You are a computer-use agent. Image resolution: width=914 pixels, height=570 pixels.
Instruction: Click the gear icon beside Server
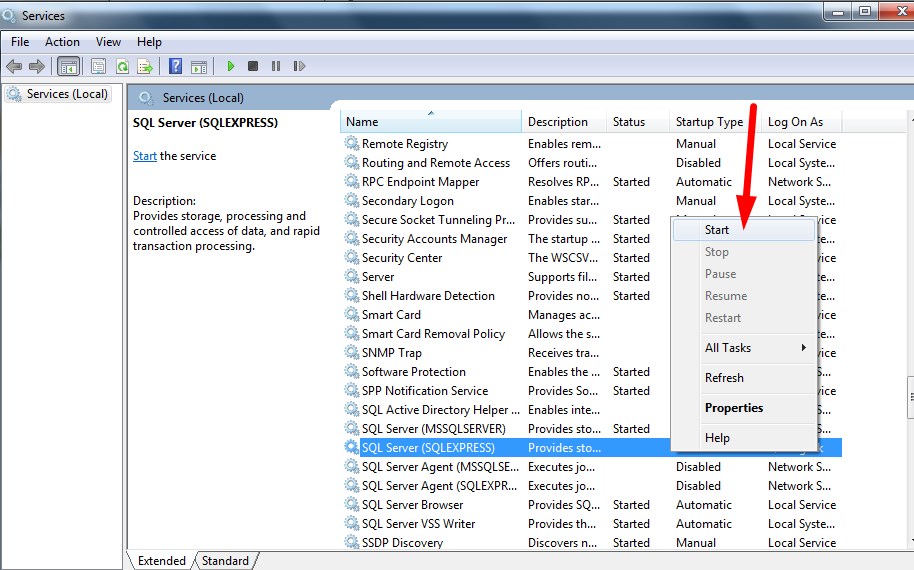tap(351, 276)
